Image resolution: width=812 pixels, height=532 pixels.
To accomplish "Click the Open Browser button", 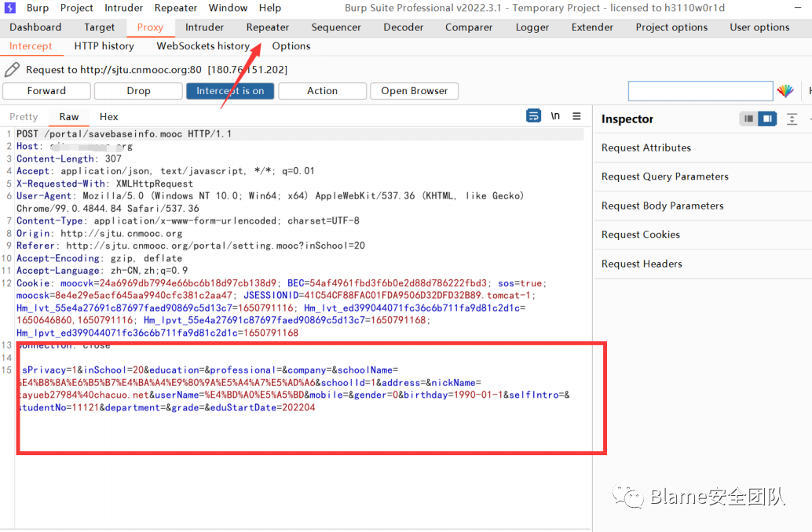I will click(x=415, y=90).
